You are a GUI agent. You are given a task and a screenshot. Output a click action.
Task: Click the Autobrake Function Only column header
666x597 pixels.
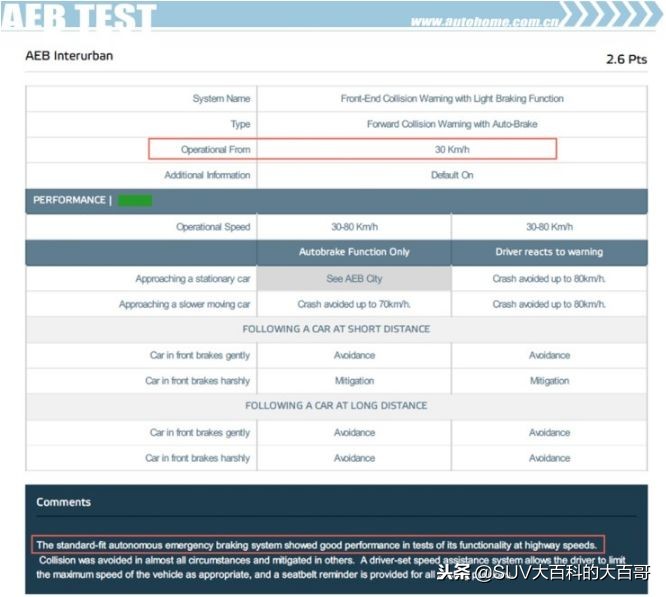tap(354, 252)
